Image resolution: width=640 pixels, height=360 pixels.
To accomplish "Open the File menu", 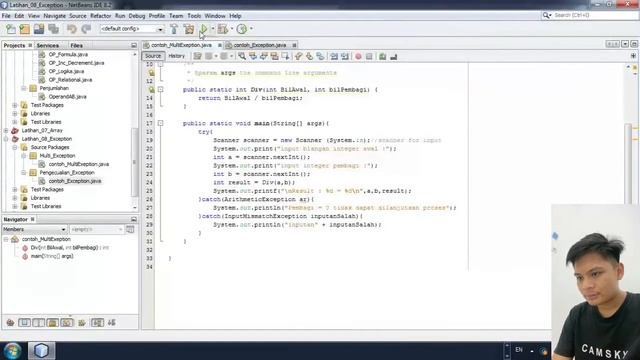I will [x=6, y=16].
